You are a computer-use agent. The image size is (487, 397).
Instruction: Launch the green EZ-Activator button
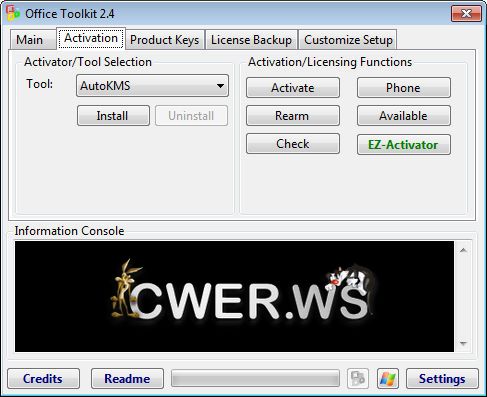[404, 145]
